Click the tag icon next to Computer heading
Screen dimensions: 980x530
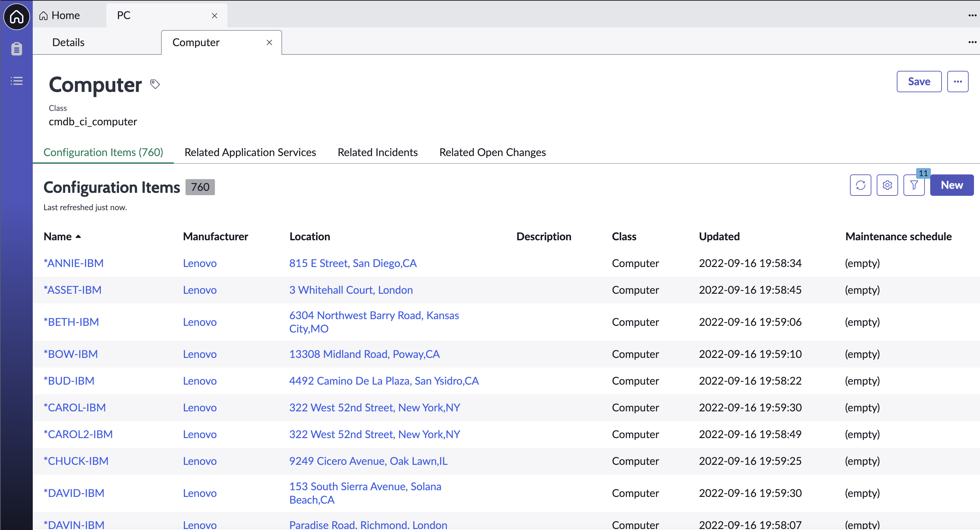point(155,84)
